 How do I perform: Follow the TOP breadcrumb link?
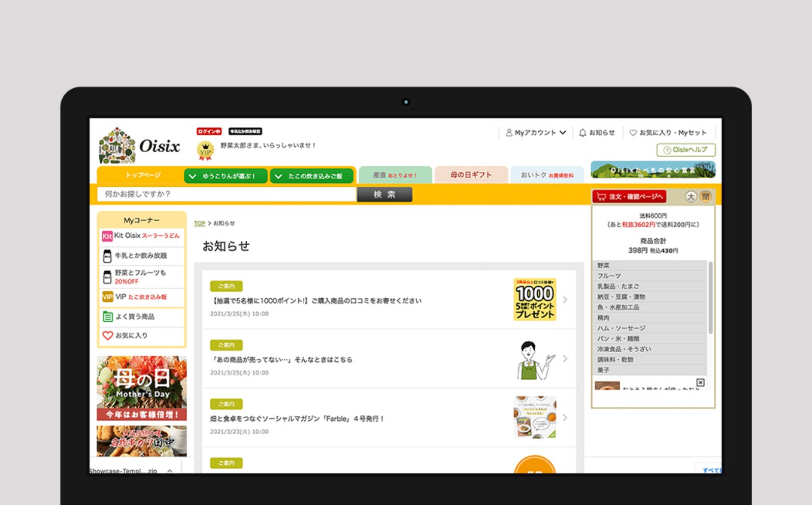pyautogui.click(x=199, y=223)
